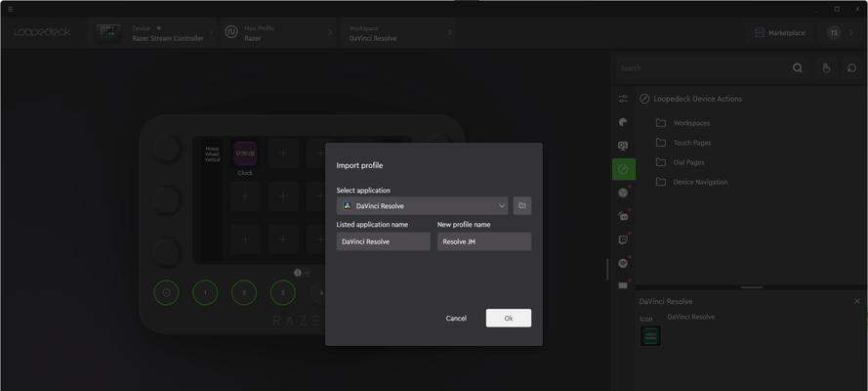Open the hamburger menu in the title bar
Image resolution: width=868 pixels, height=391 pixels.
[x=10, y=9]
